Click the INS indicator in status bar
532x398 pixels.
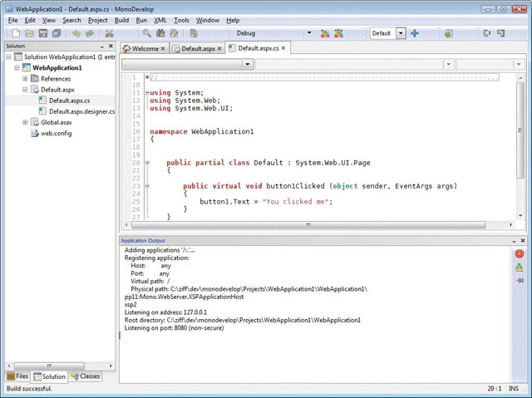(x=514, y=389)
